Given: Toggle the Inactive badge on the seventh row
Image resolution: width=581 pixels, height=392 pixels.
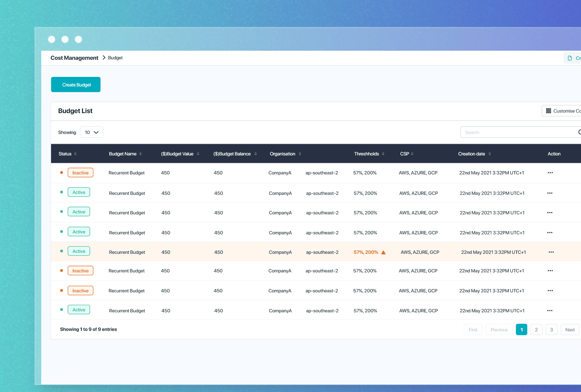Looking at the screenshot, I should [80, 290].
